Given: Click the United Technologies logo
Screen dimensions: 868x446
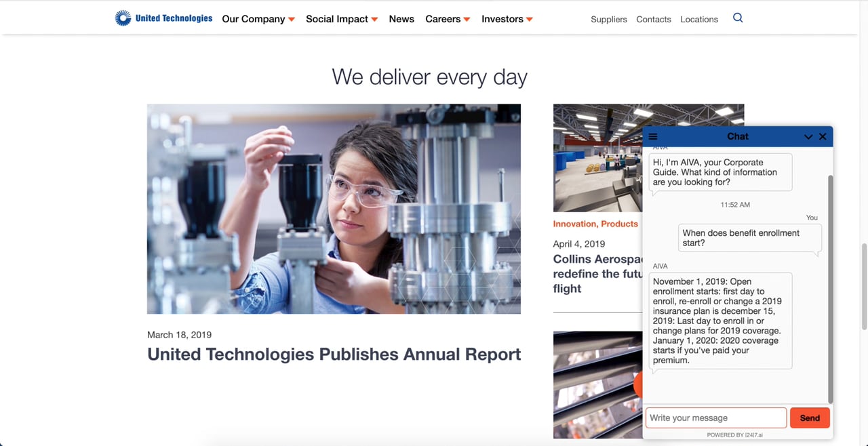Looking at the screenshot, I should click(163, 18).
